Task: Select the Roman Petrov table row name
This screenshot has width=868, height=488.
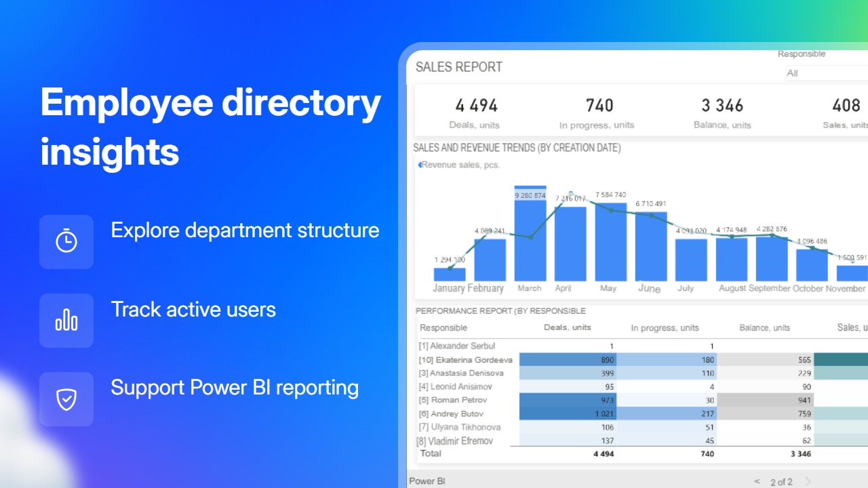Action: 453,401
